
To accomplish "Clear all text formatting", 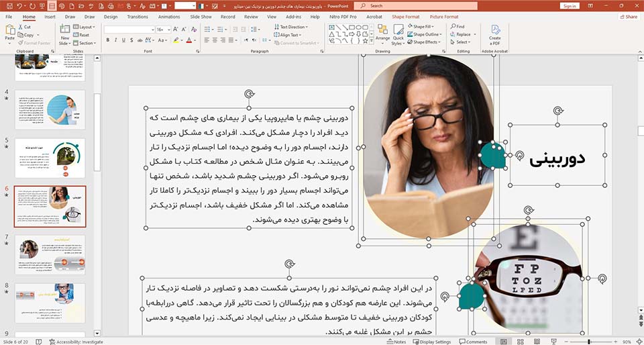I will click(193, 30).
